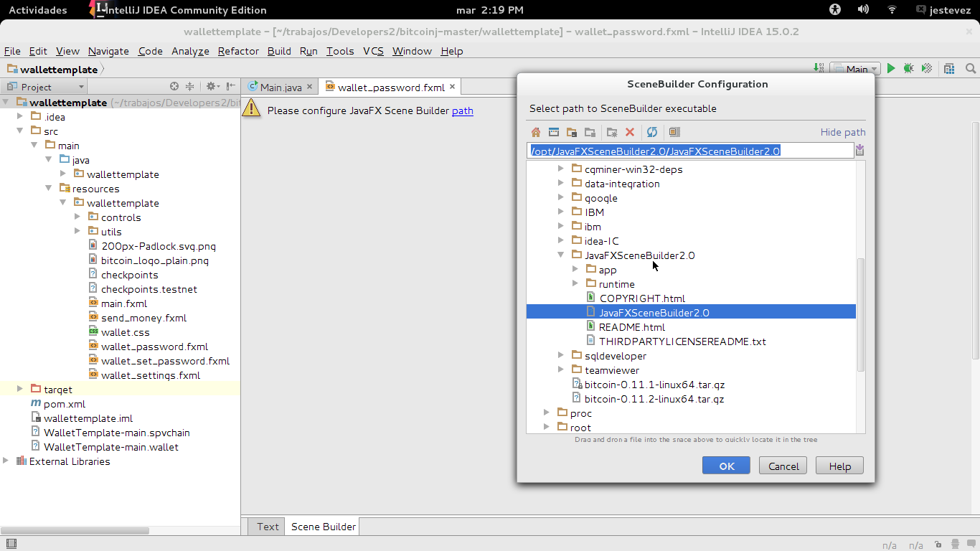Viewport: 980px width, 551px height.
Task: Expand the runtime folder in the dialog tree
Action: tap(575, 284)
